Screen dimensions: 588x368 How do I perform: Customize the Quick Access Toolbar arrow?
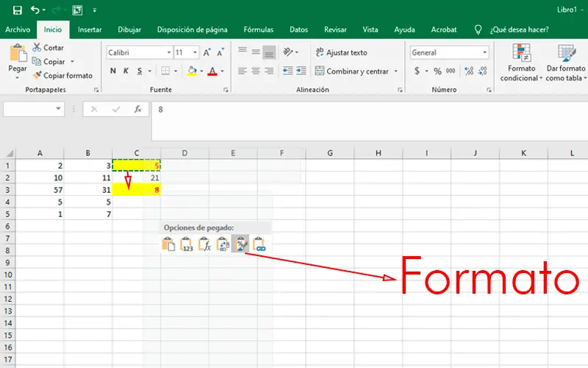(x=95, y=10)
